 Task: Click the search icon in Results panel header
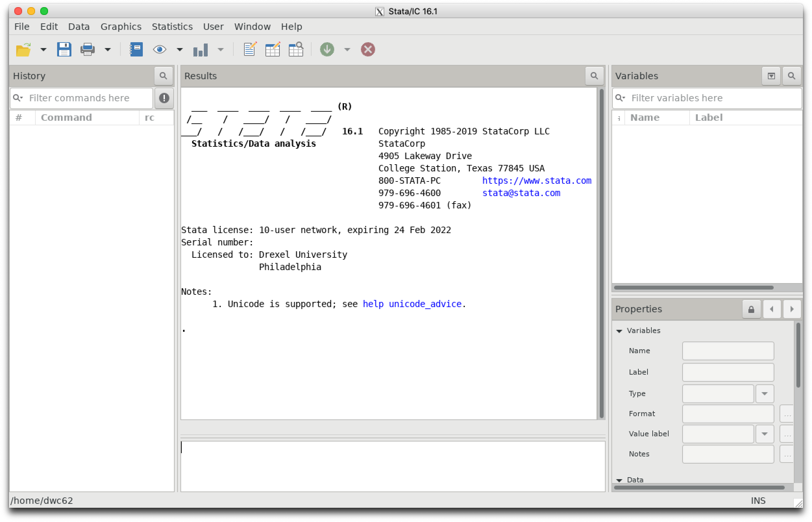(594, 76)
